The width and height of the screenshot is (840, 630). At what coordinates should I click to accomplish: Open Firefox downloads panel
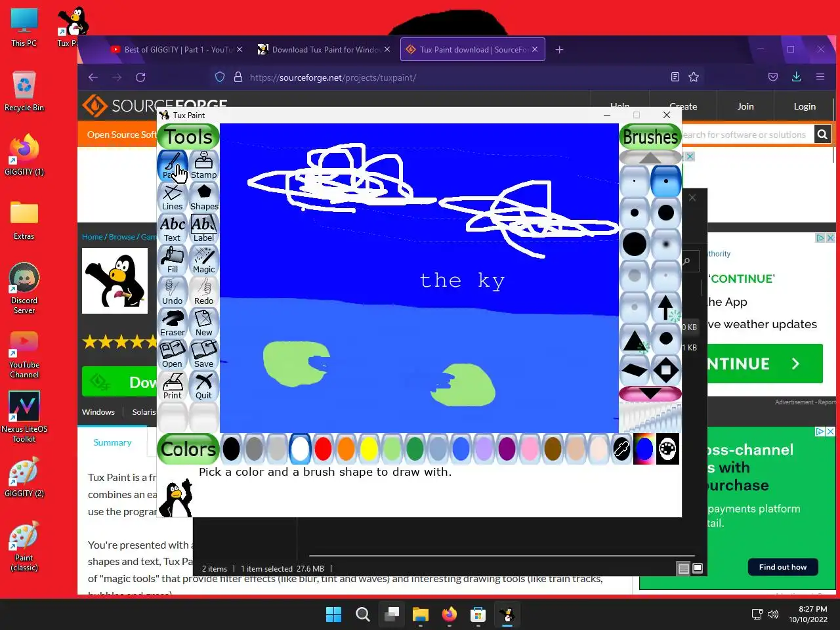click(x=796, y=77)
